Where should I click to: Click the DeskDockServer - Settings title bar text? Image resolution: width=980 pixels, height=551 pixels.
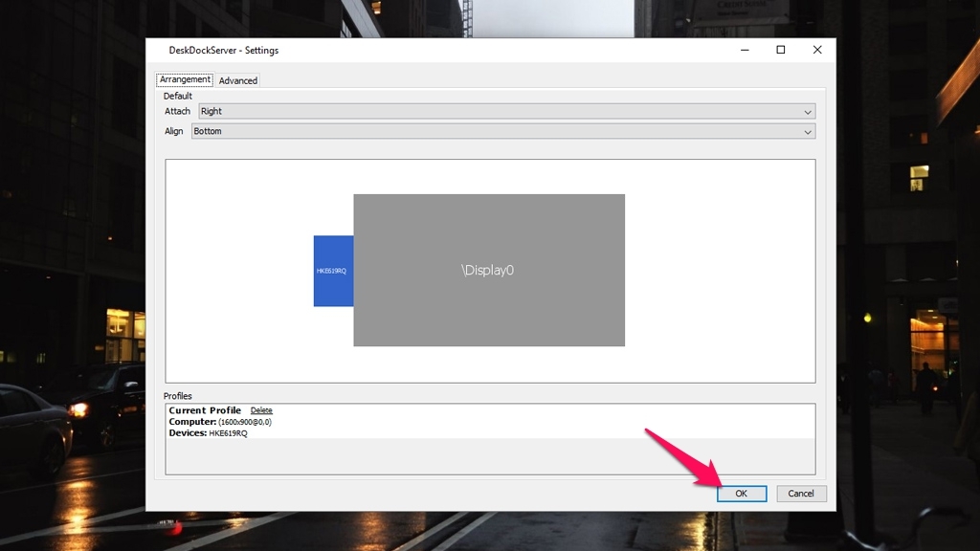point(224,50)
